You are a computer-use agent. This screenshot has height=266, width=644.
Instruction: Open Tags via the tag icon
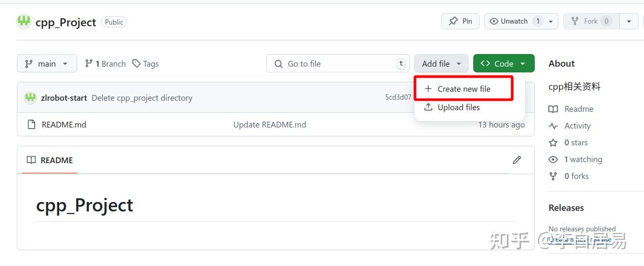pyautogui.click(x=137, y=63)
